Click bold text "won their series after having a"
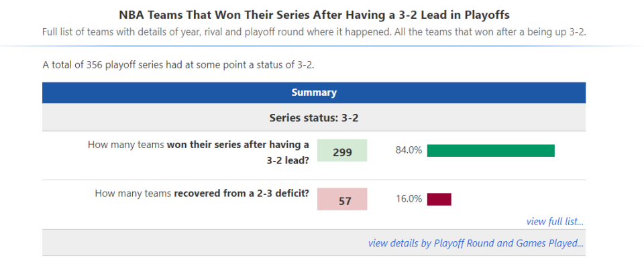The height and width of the screenshot is (266, 644). [x=237, y=145]
